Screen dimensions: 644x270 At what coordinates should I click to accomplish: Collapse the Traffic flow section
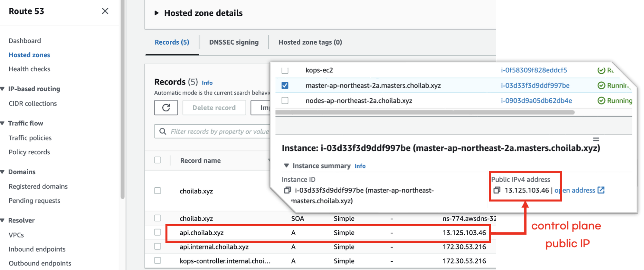pos(3,123)
